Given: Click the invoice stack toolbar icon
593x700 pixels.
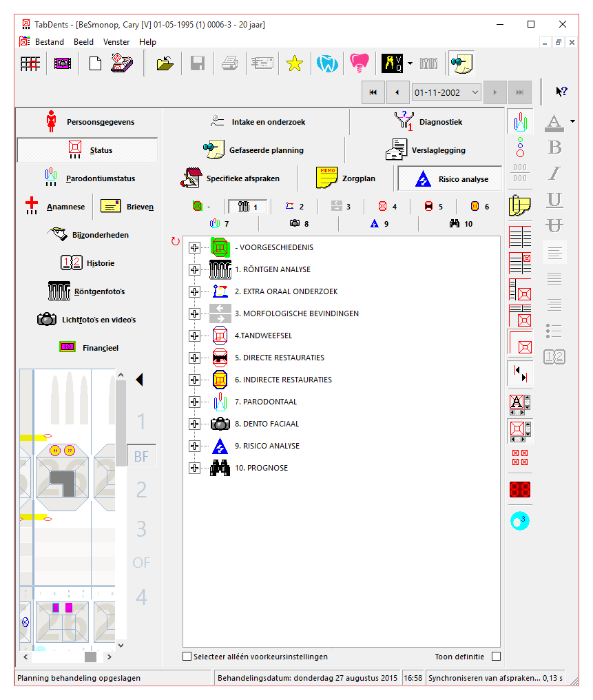Looking at the screenshot, I should tap(122, 63).
